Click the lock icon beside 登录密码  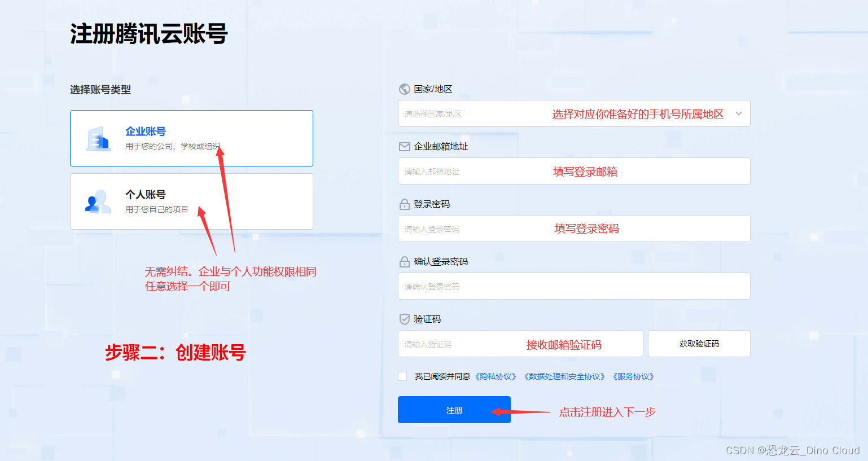pos(404,204)
